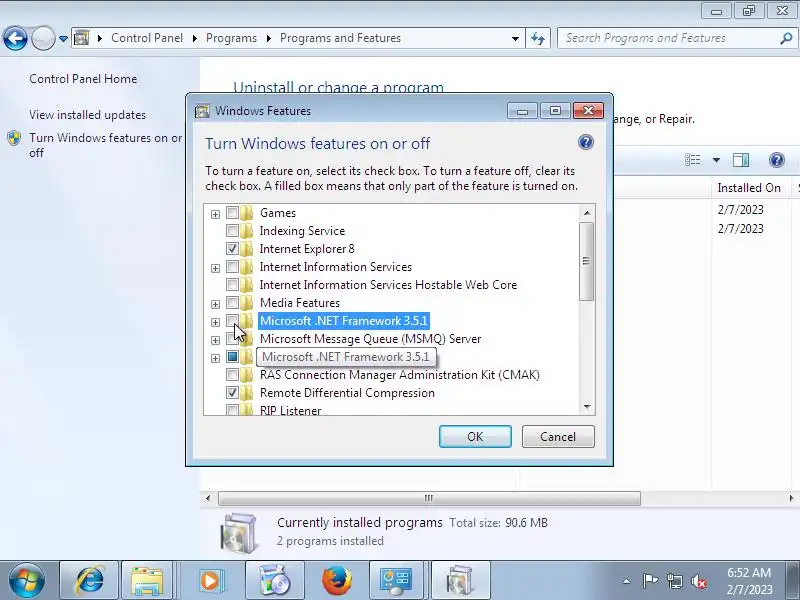Launch Firefox from the taskbar
Viewport: 800px width, 600px height.
coord(337,580)
